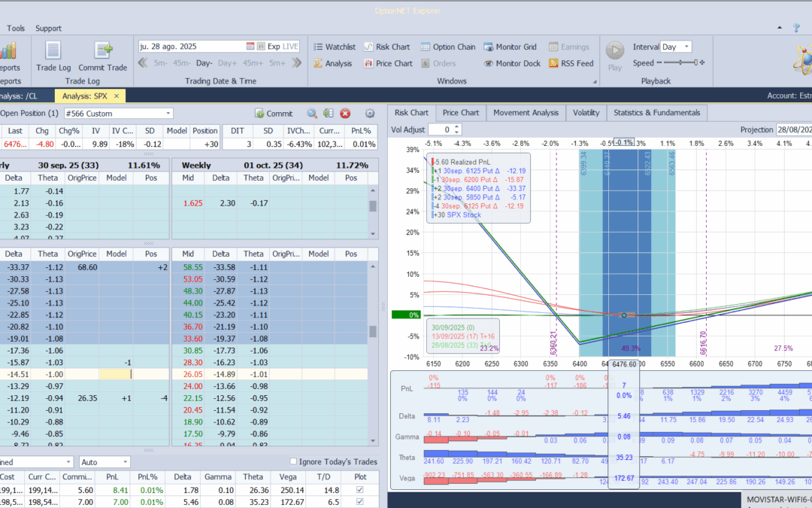Expand the Auto dropdown
The height and width of the screenshot is (508, 812).
[125, 462]
